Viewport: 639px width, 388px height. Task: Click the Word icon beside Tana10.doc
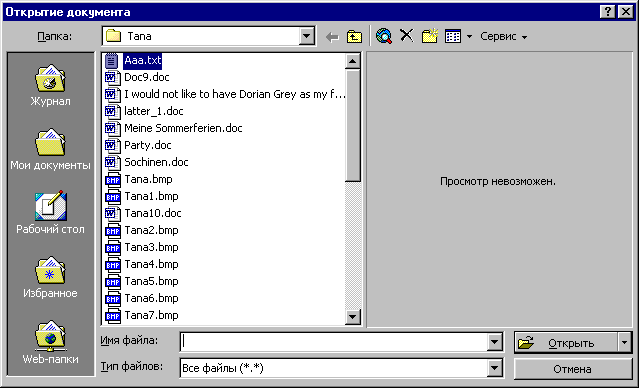(x=112, y=214)
